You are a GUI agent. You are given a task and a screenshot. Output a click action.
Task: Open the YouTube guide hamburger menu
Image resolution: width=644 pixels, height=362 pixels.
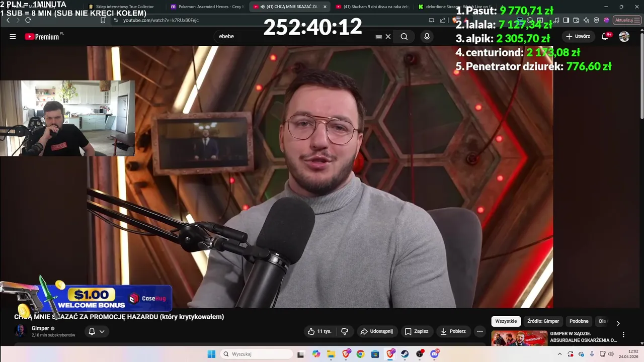point(13,37)
